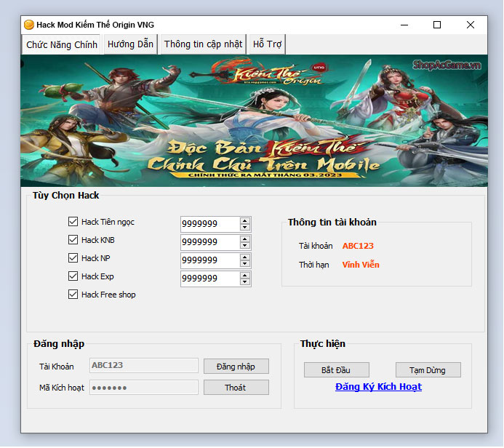Click the Mã Kích hoạt password field

(x=144, y=387)
